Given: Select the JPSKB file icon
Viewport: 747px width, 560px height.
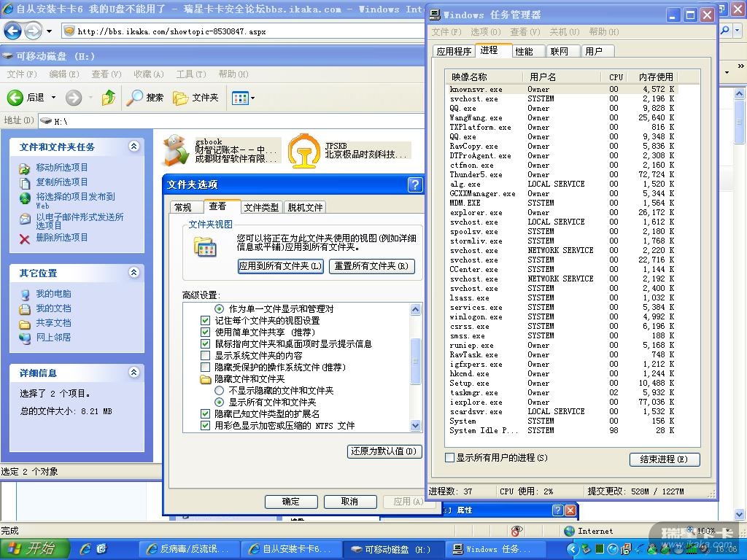Looking at the screenshot, I should click(x=304, y=150).
